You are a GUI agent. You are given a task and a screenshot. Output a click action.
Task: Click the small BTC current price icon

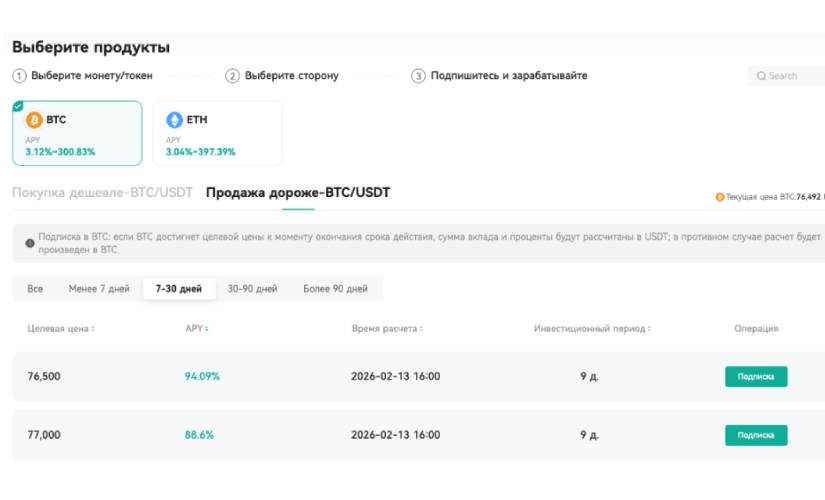[x=719, y=197]
